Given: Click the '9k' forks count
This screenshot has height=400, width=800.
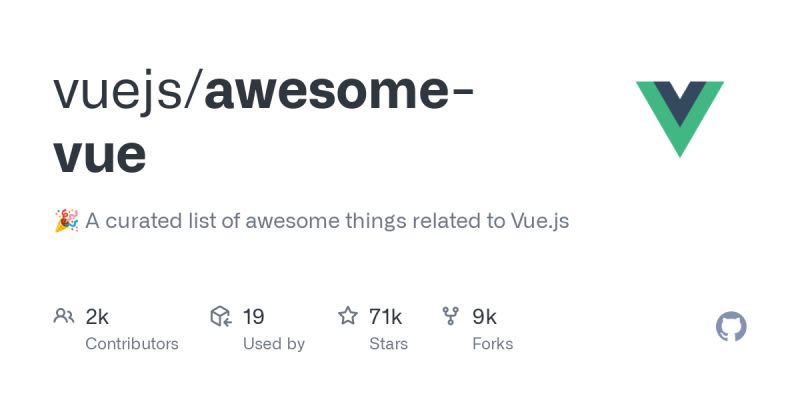Looking at the screenshot, I should pos(485,317).
